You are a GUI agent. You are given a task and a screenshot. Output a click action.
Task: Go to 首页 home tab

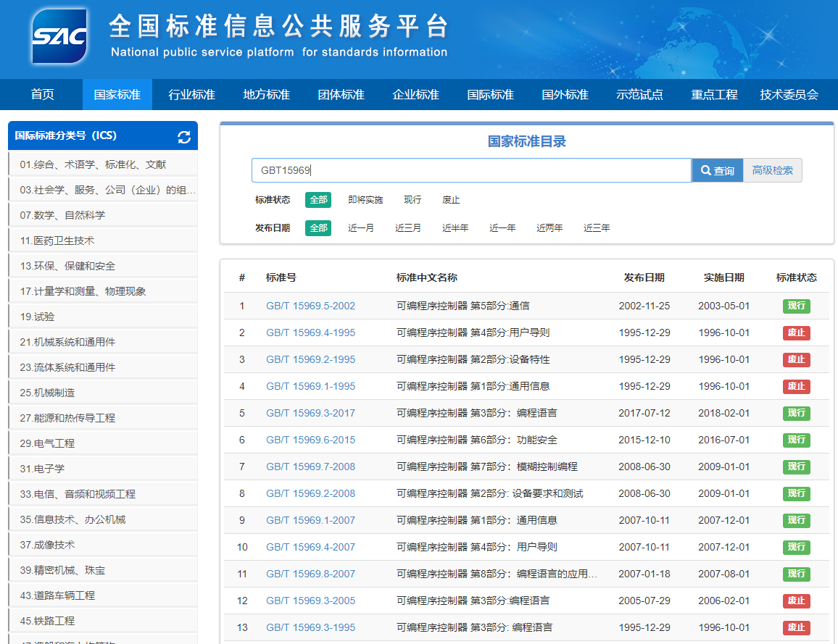43,95
